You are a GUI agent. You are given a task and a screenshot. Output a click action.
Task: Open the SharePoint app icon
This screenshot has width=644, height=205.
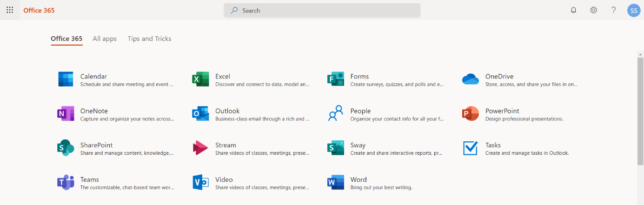pos(66,148)
